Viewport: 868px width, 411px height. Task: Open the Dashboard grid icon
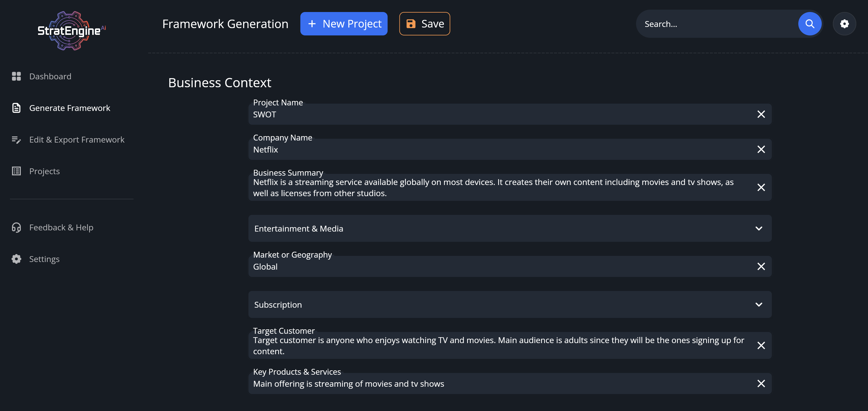click(16, 76)
